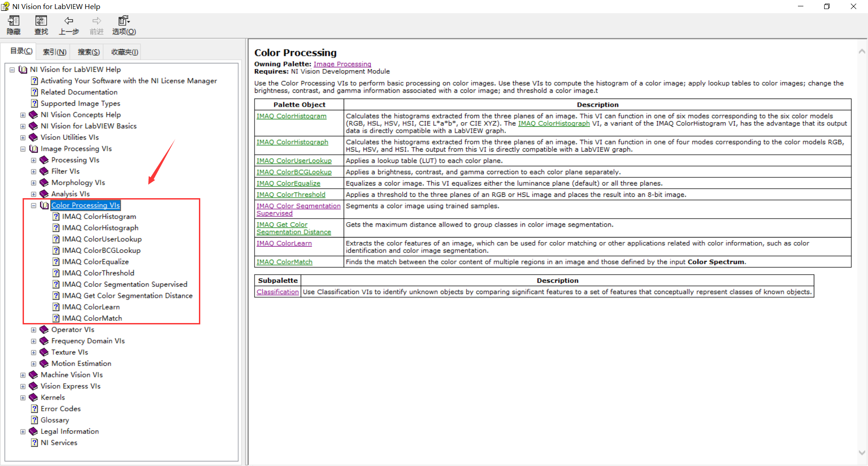The height and width of the screenshot is (466, 868).
Task: Select IMAQ ColorLearn in the contents tree
Action: tap(90, 307)
